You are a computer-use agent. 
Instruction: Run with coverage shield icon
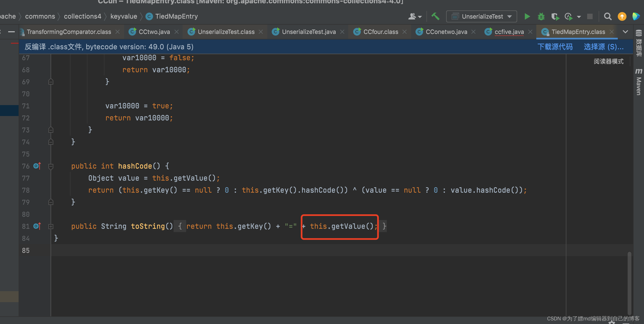click(555, 17)
